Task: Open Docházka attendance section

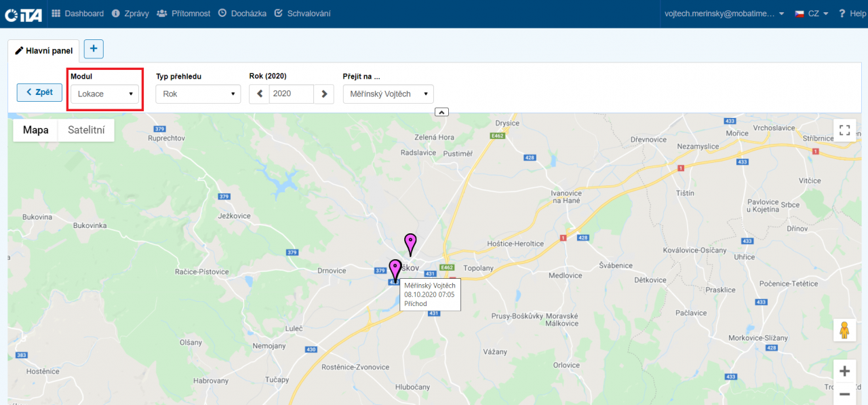Action: coord(242,14)
